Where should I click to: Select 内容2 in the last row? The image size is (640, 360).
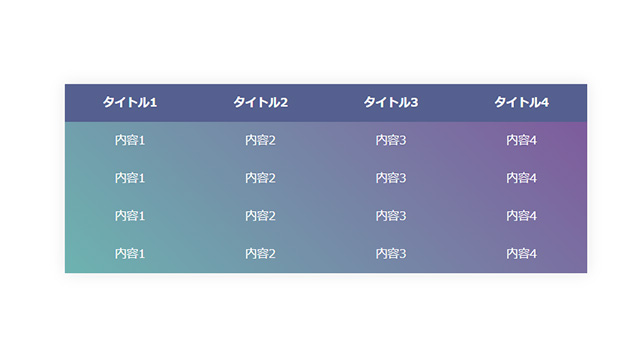click(x=260, y=254)
